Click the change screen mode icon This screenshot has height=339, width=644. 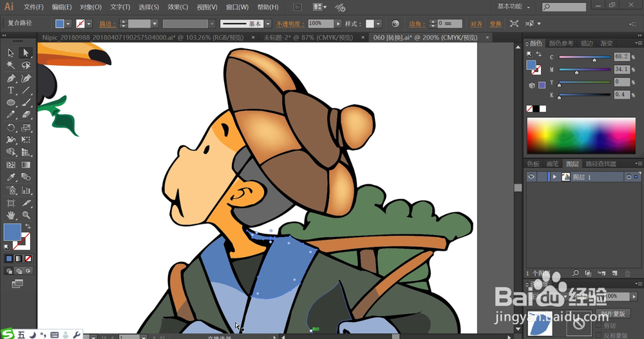click(17, 284)
